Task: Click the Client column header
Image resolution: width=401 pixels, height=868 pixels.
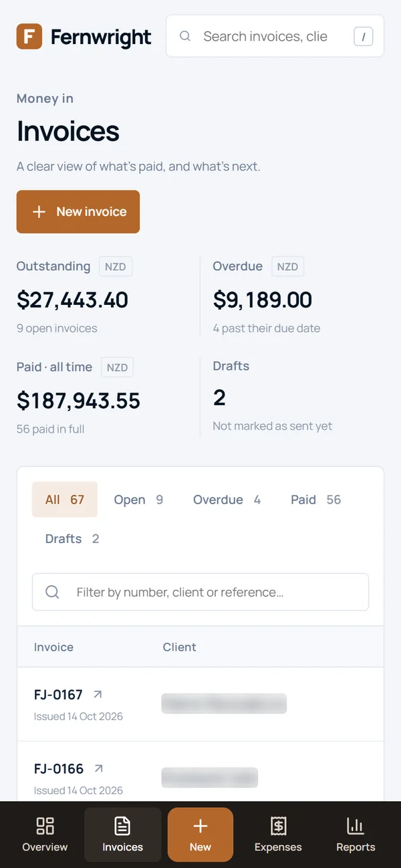Action: click(180, 647)
